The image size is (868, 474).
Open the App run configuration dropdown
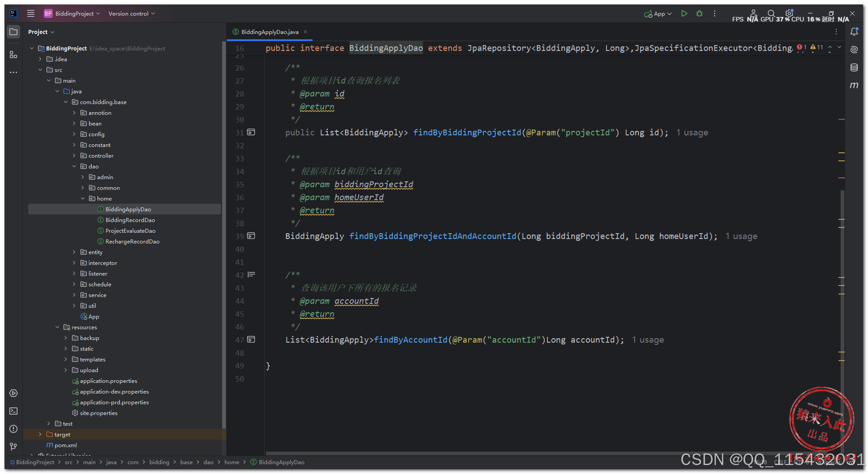pyautogui.click(x=658, y=14)
